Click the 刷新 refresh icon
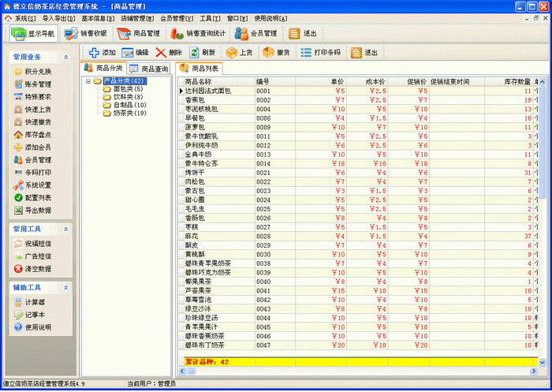 [x=194, y=53]
